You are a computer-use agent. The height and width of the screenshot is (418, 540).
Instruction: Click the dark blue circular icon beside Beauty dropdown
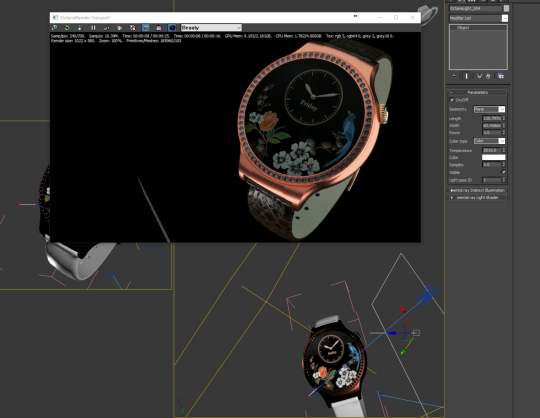click(172, 28)
